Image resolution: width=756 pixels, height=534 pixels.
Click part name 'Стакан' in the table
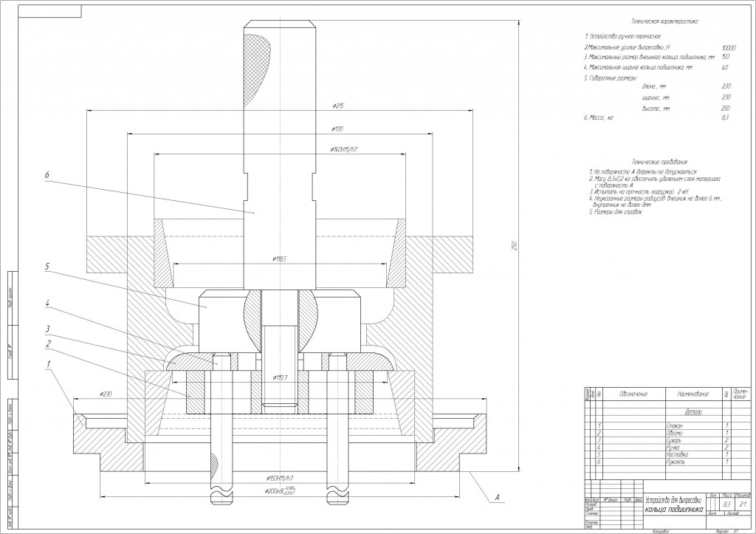tap(674, 426)
